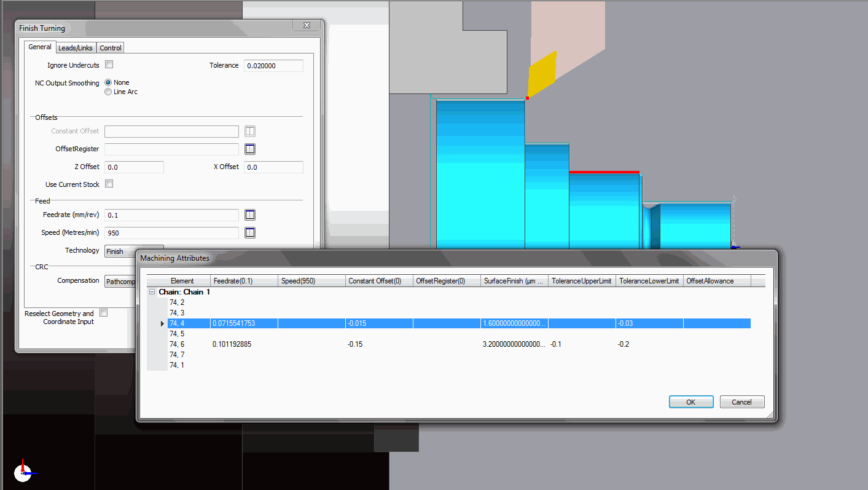Click the Constant Offset table icon
868x490 pixels.
coord(250,132)
